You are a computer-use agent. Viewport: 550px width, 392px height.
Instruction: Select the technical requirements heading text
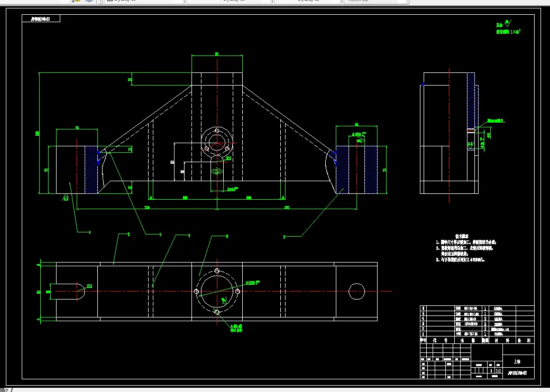(462, 237)
